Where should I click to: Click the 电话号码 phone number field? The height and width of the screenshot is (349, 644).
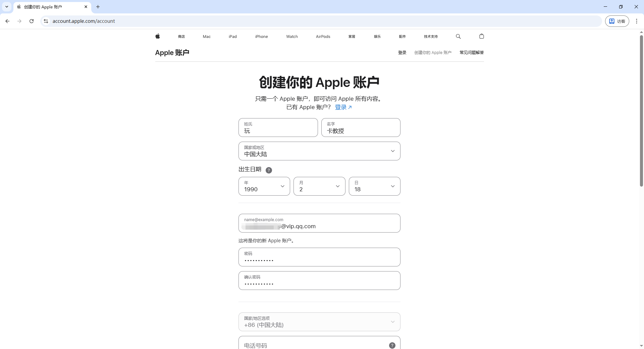coord(319,343)
